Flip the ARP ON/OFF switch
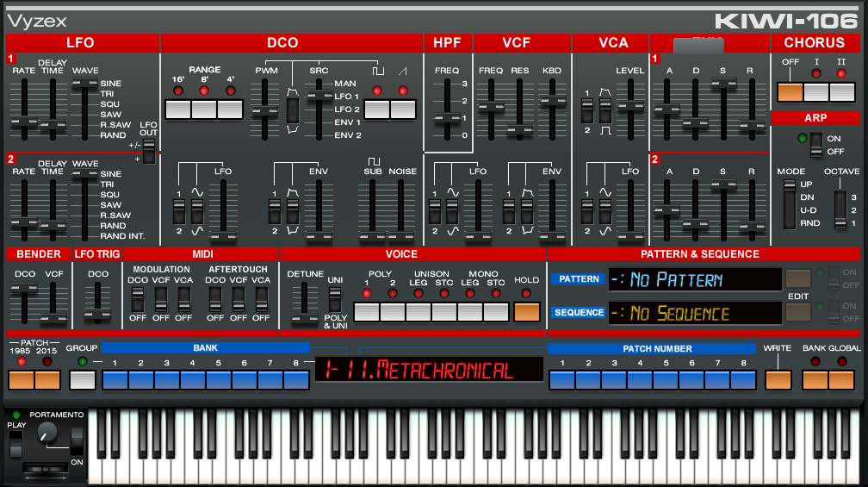 tap(816, 145)
